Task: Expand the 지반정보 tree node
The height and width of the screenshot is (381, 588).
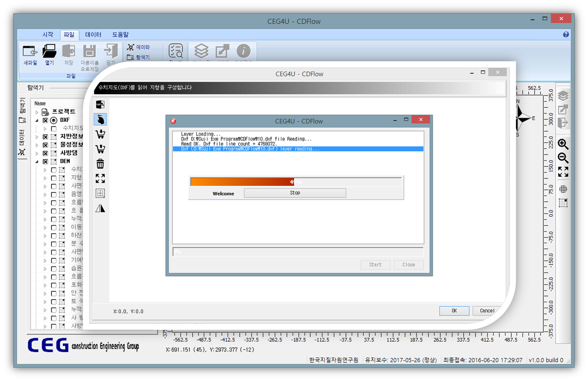Action: [37, 137]
